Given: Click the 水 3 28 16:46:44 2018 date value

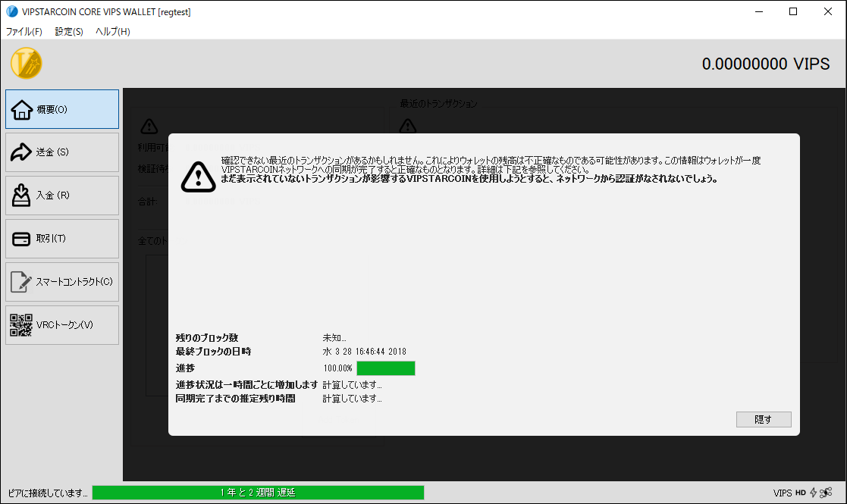Looking at the screenshot, I should [365, 352].
